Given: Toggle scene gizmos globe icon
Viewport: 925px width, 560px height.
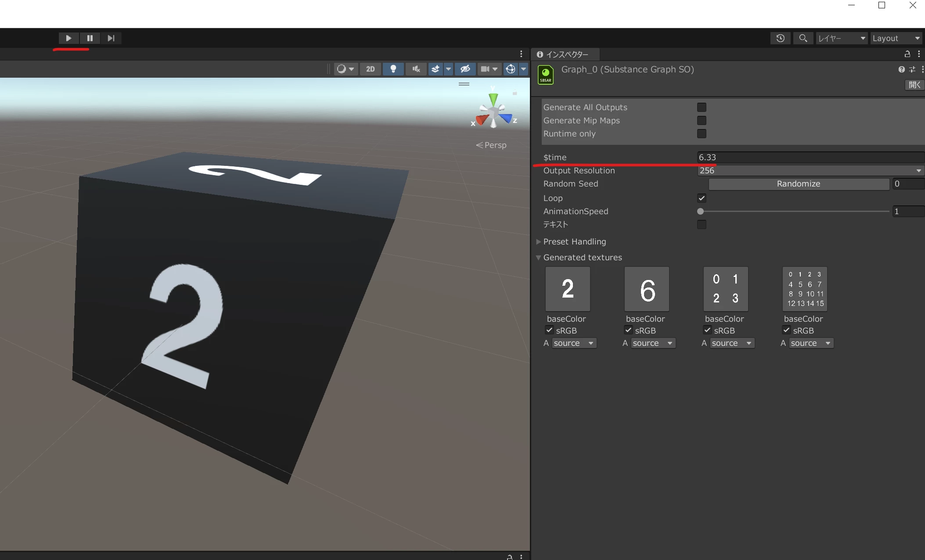Looking at the screenshot, I should (x=510, y=69).
